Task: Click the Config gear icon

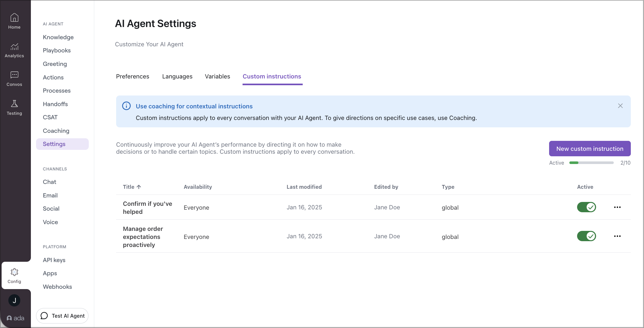Action: pyautogui.click(x=14, y=272)
